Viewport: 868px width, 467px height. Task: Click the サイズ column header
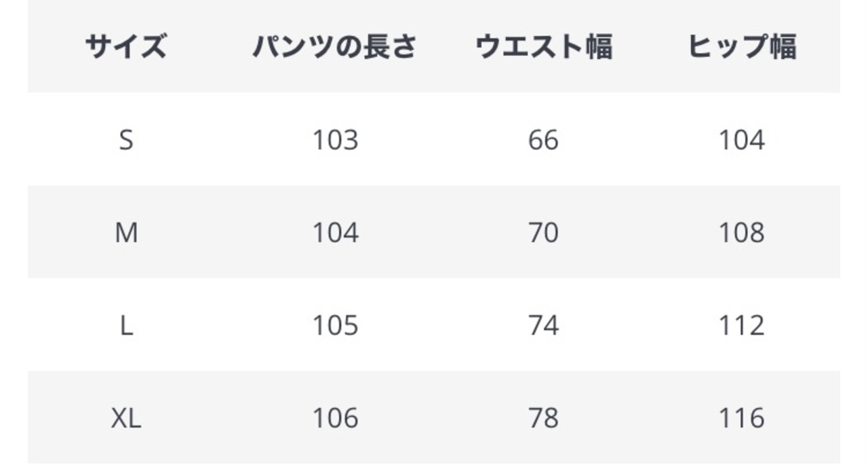pyautogui.click(x=126, y=48)
